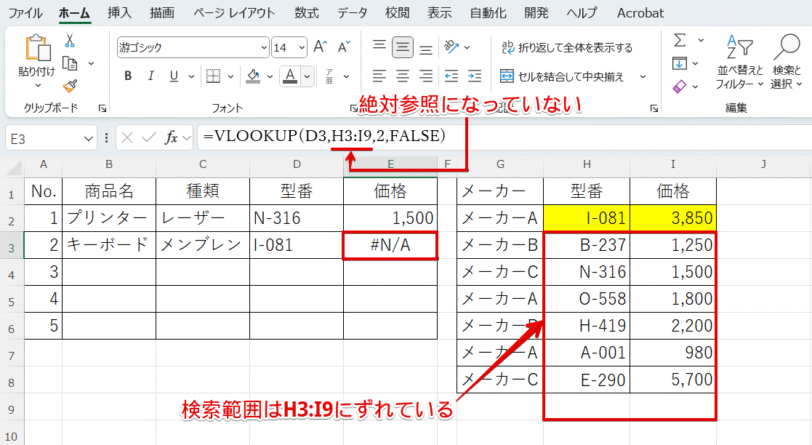Viewport: 812px width, 445px height.
Task: Switch to the 数式 tab
Action: pos(307,13)
